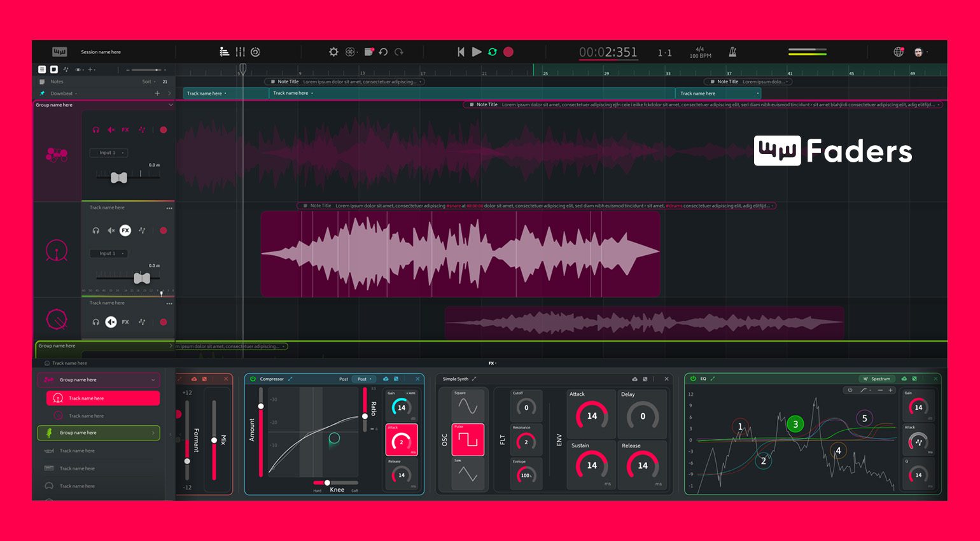Click the undo arrow
The height and width of the screenshot is (541, 980).
coord(383,52)
